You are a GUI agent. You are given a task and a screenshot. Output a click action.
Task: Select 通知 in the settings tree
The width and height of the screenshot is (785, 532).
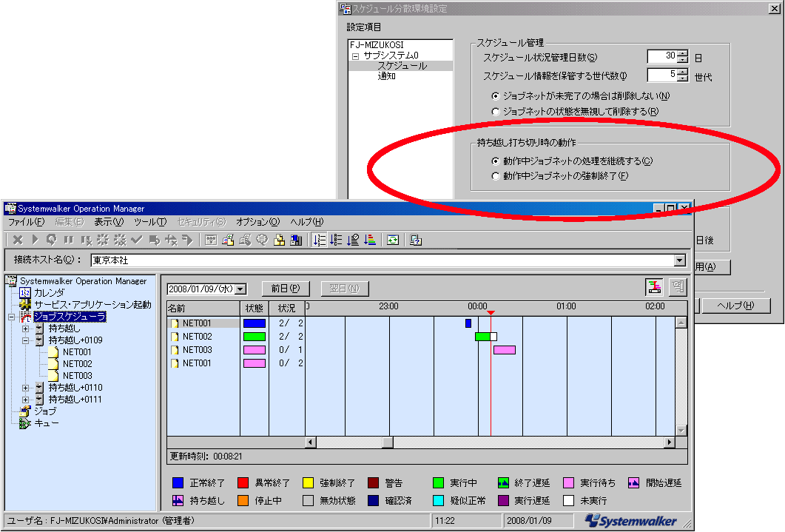386,76
